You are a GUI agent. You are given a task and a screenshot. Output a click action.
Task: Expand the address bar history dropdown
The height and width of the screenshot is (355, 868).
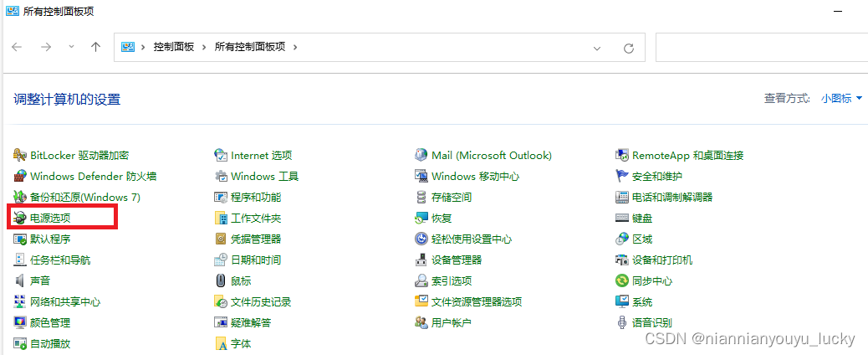597,49
